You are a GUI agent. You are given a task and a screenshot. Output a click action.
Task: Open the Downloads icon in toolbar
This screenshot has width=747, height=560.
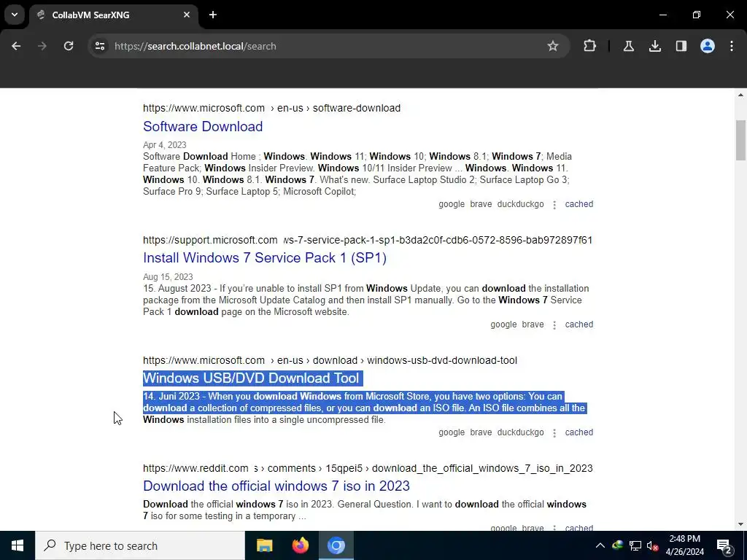coord(655,46)
